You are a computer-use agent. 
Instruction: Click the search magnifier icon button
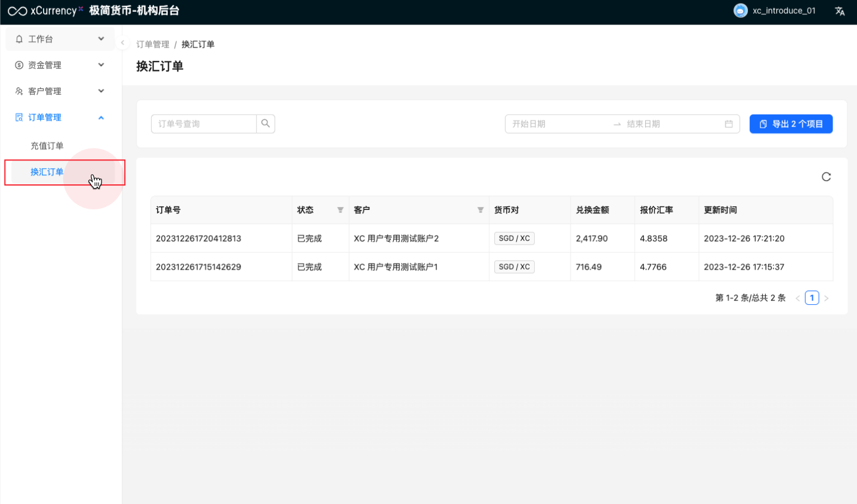click(266, 123)
